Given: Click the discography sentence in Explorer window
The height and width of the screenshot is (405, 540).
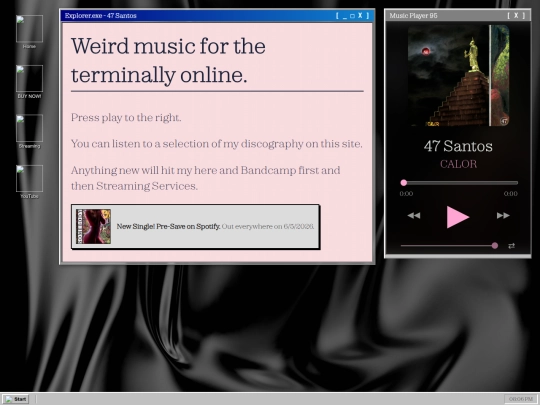Looking at the screenshot, I should pyautogui.click(x=217, y=144).
